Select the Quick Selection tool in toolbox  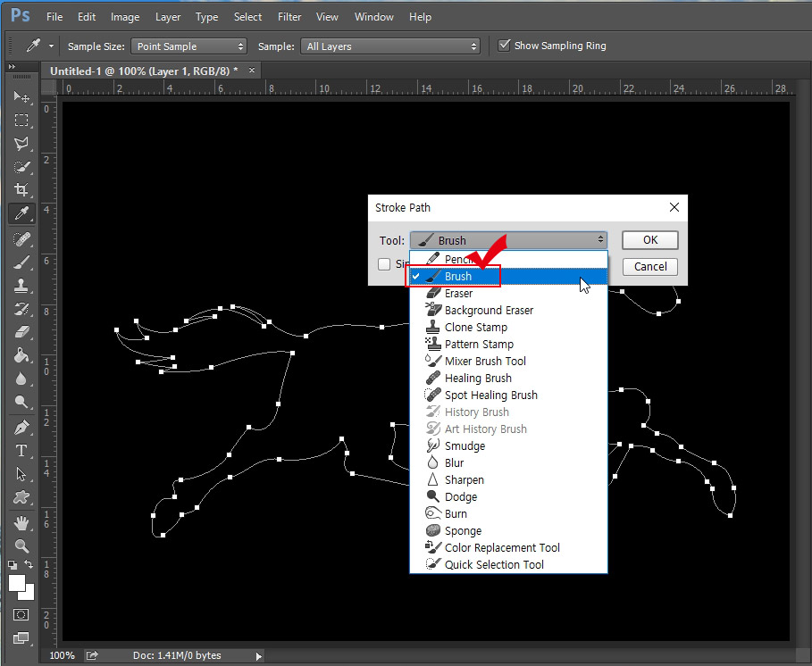[x=21, y=167]
